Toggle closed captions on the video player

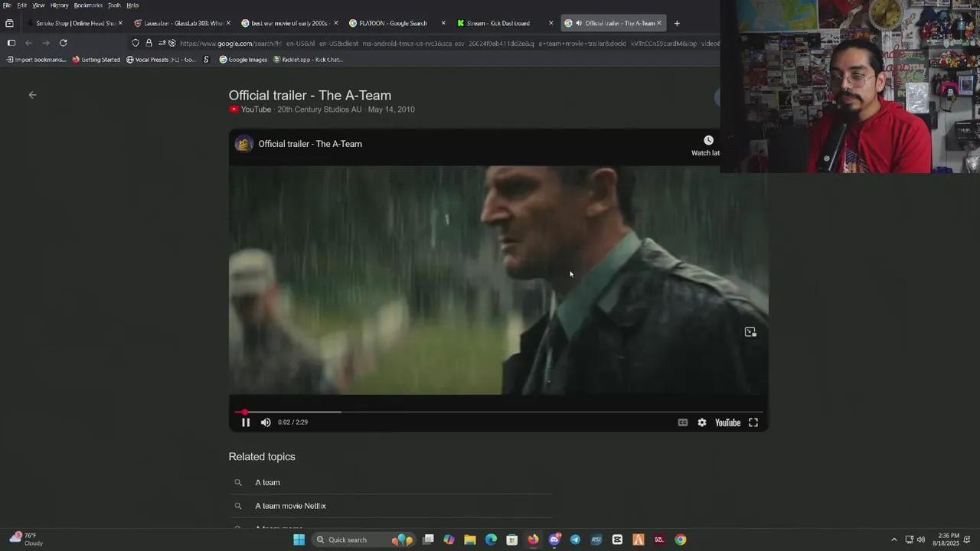pyautogui.click(x=683, y=422)
